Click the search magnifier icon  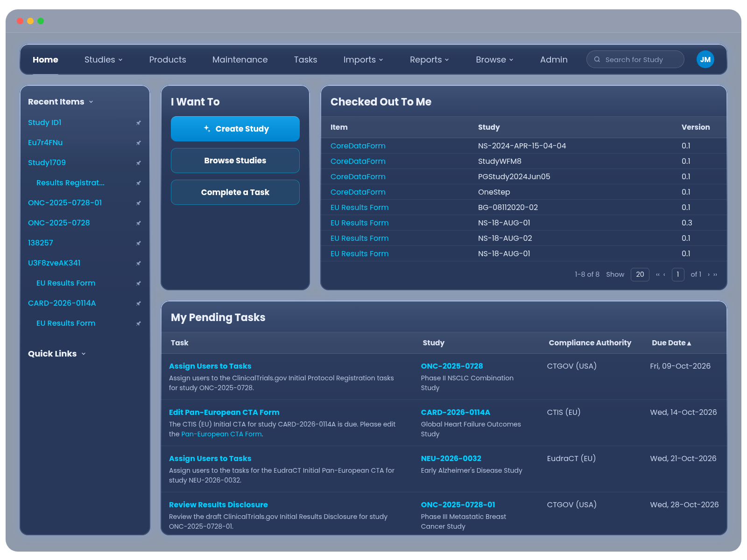point(597,59)
